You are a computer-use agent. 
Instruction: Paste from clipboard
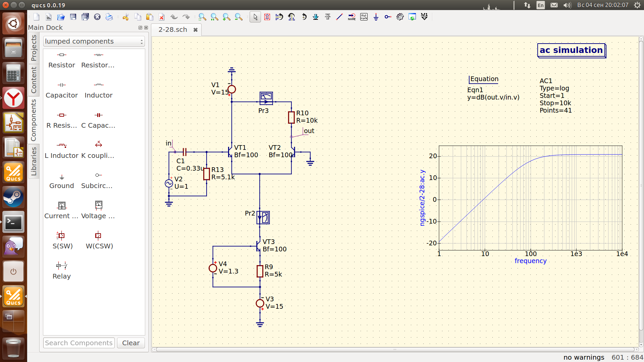pos(150,17)
